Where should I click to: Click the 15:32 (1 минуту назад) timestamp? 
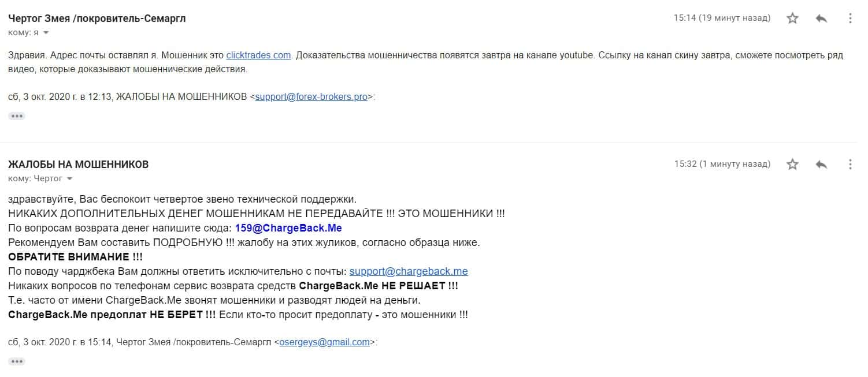pyautogui.click(x=722, y=164)
